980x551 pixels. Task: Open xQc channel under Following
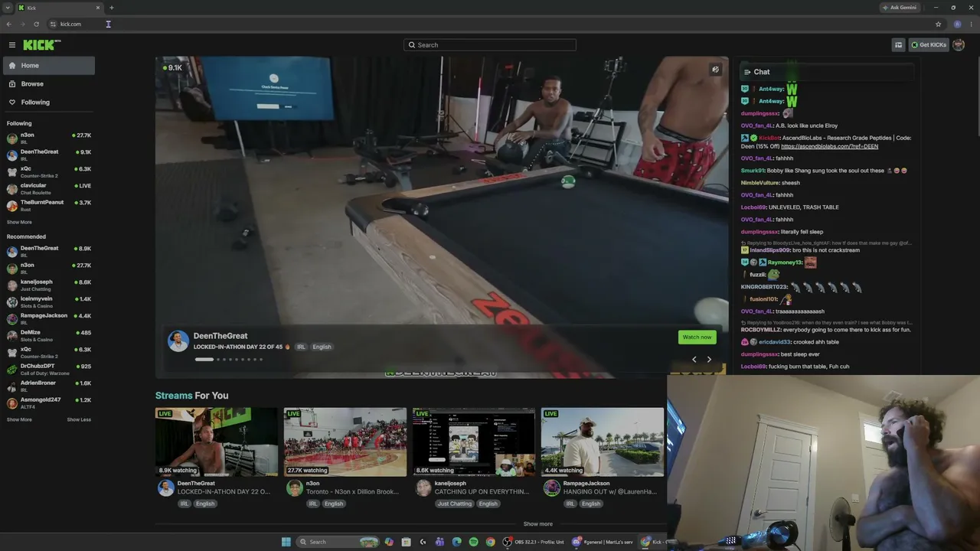[49, 171]
